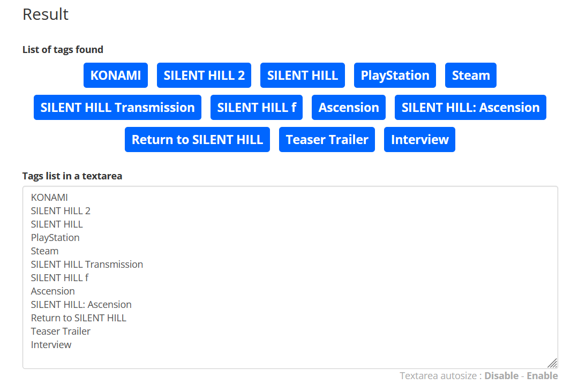Screen dimensions: 586x392
Task: Click the 'Textarea autosize :' label
Action: pyautogui.click(x=441, y=375)
